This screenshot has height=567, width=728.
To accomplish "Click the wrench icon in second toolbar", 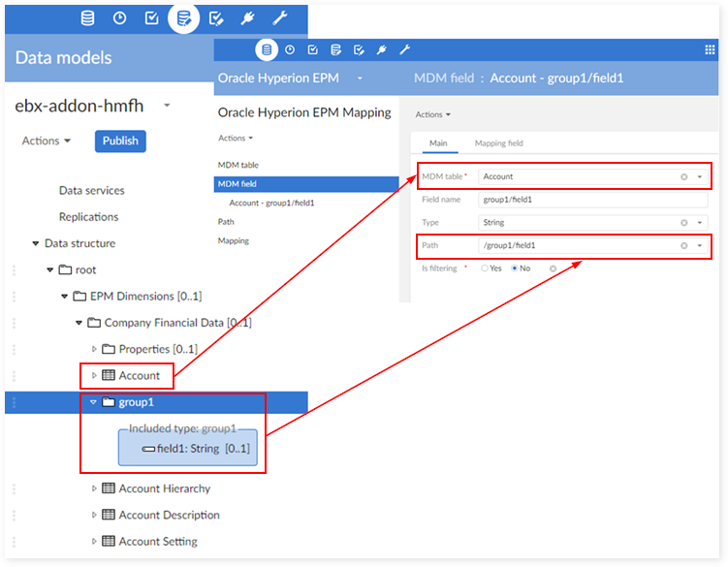I will click(404, 49).
